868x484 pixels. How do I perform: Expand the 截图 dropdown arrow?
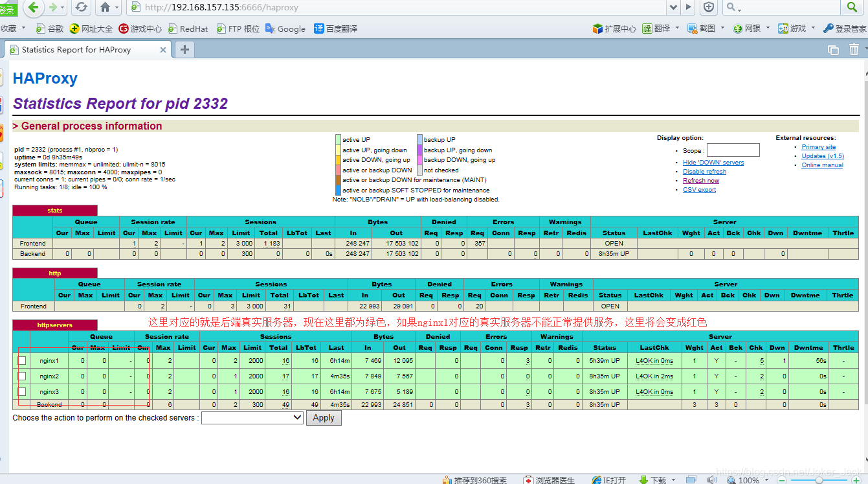click(722, 28)
